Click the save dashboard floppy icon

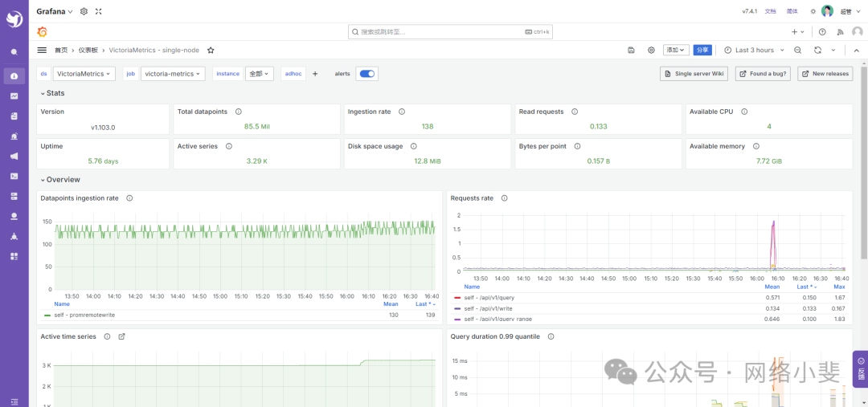tap(631, 50)
